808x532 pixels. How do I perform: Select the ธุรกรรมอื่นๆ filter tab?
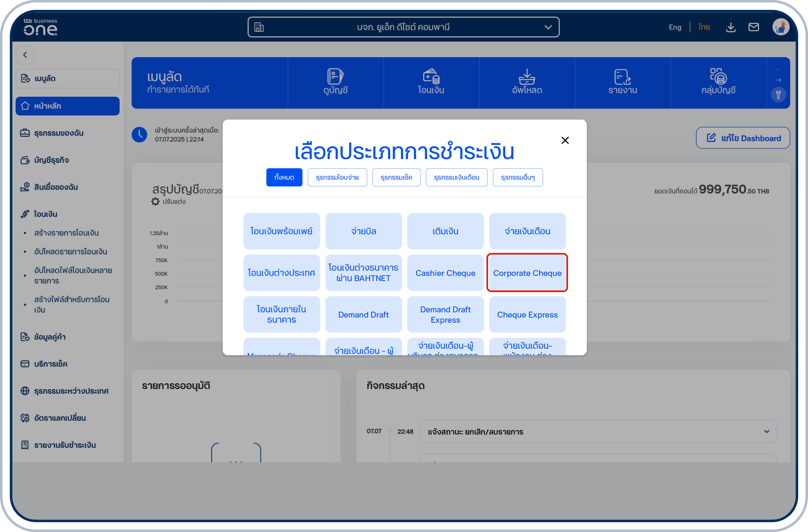(x=518, y=177)
